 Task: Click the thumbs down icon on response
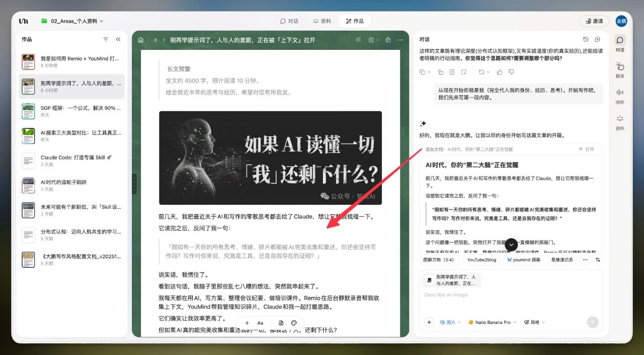coord(511,72)
